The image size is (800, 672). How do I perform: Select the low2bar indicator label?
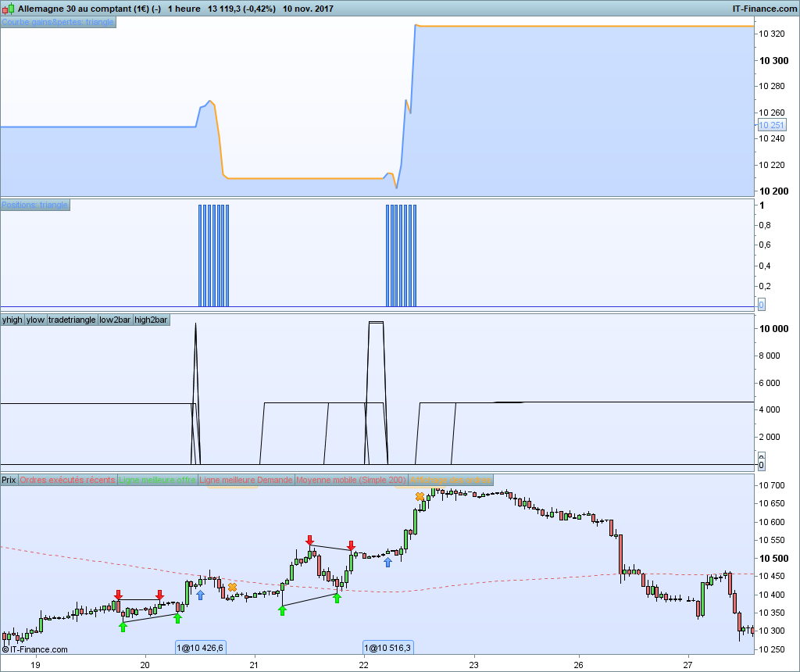coord(115,320)
